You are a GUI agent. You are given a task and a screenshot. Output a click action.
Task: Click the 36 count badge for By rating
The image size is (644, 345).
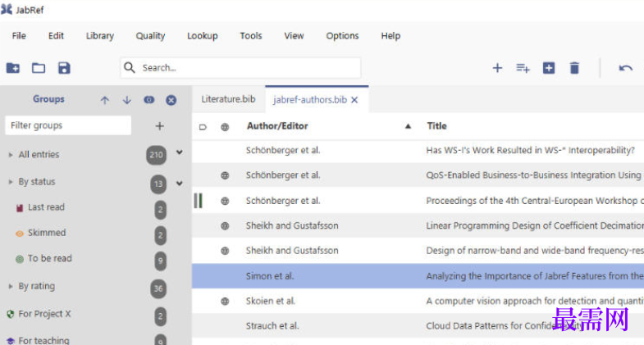pyautogui.click(x=158, y=288)
